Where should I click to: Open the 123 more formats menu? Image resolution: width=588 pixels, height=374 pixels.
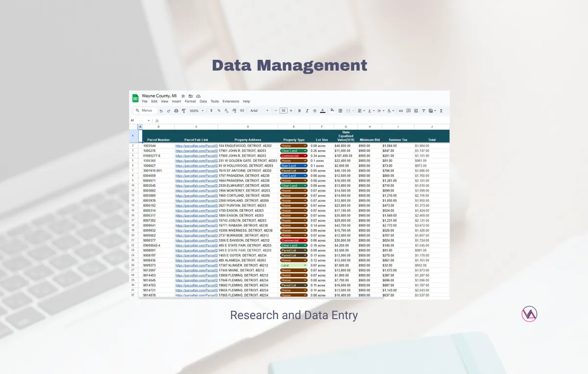(x=242, y=111)
